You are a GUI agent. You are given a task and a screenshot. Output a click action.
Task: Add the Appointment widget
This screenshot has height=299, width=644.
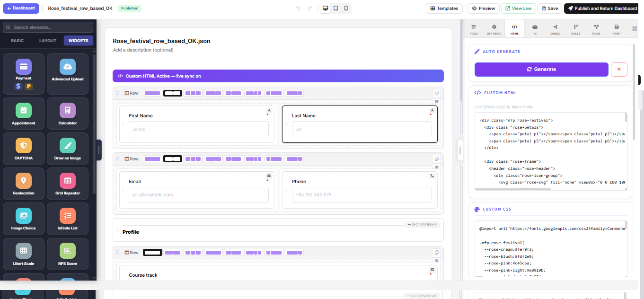point(24,114)
